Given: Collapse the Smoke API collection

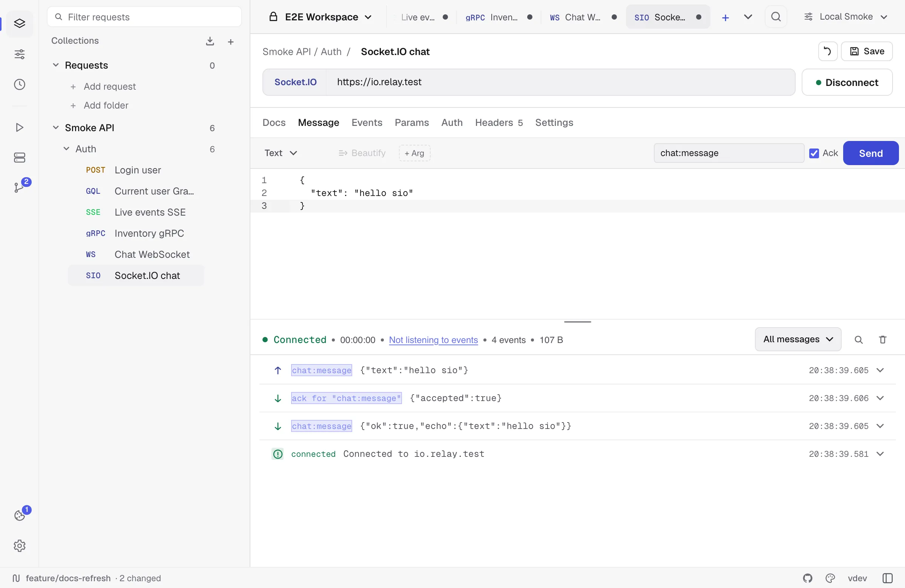Looking at the screenshot, I should (55, 128).
